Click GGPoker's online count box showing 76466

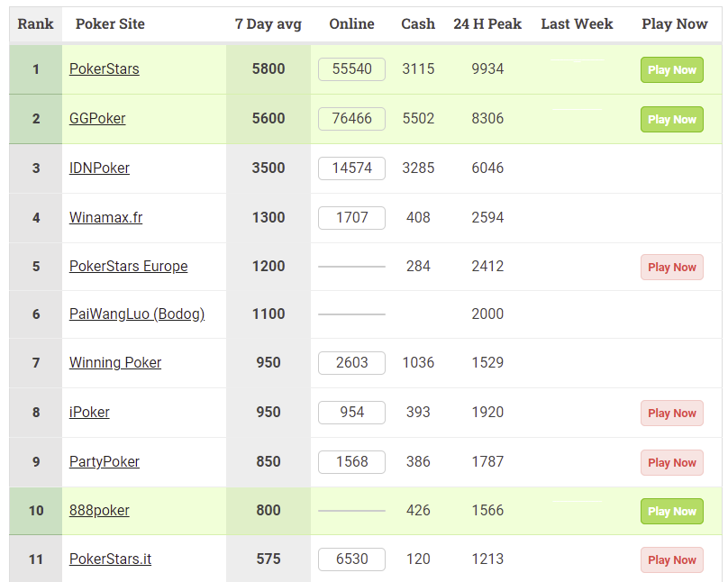pos(351,119)
